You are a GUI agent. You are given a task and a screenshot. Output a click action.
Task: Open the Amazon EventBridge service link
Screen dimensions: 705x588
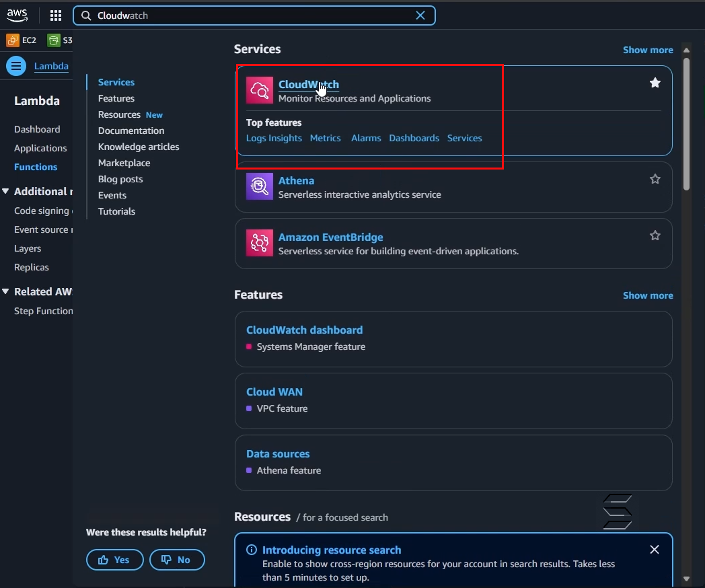tap(331, 237)
